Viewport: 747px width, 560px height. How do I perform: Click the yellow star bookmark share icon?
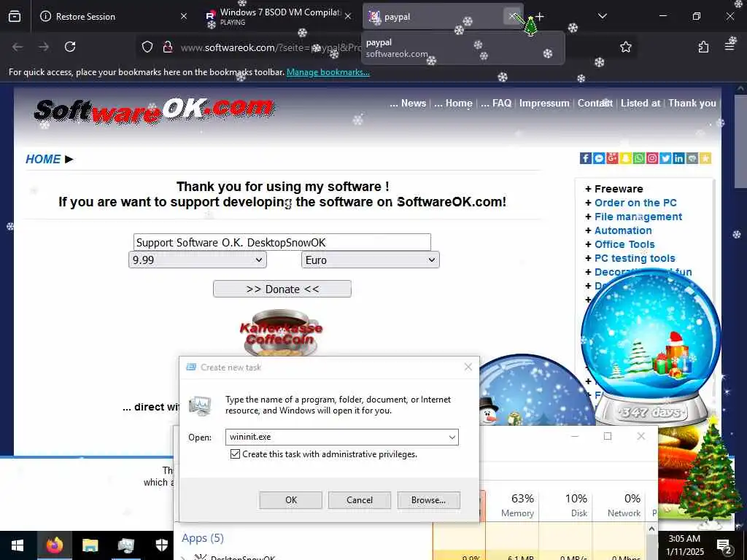pos(705,158)
